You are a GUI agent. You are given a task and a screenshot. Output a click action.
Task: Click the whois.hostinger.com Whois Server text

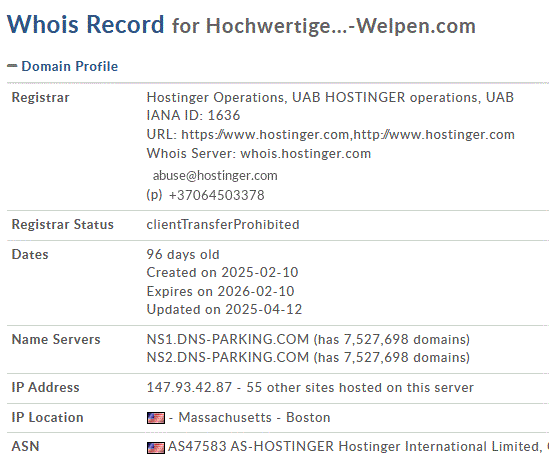[306, 154]
